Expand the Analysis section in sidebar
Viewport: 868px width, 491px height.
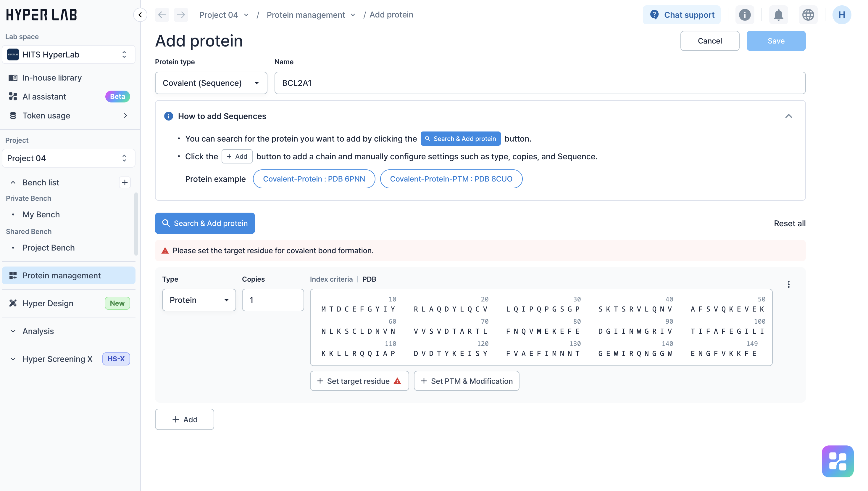point(38,331)
